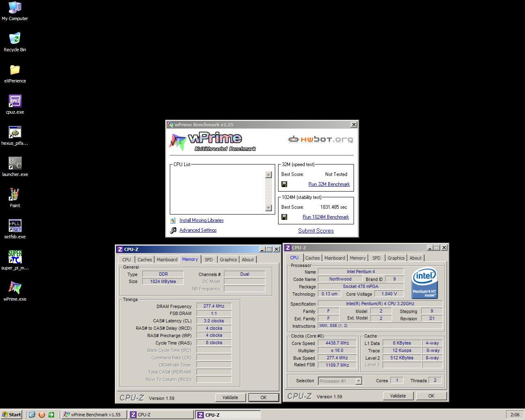Click Intel Pentium 4 HT logo

[425, 283]
